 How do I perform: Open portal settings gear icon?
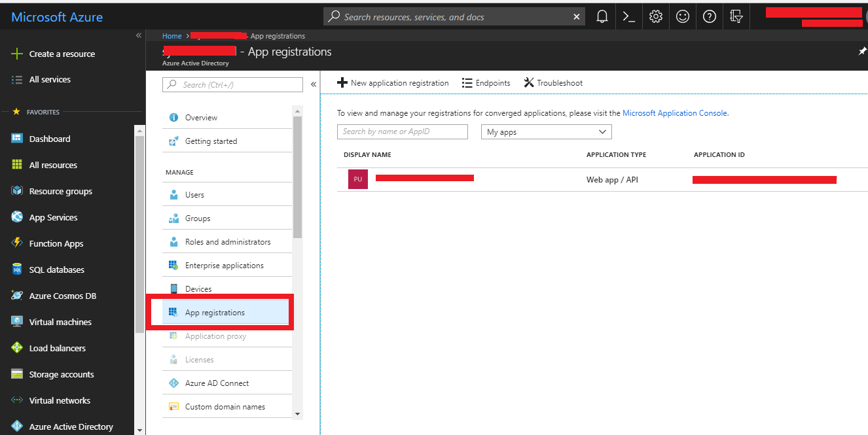click(656, 17)
